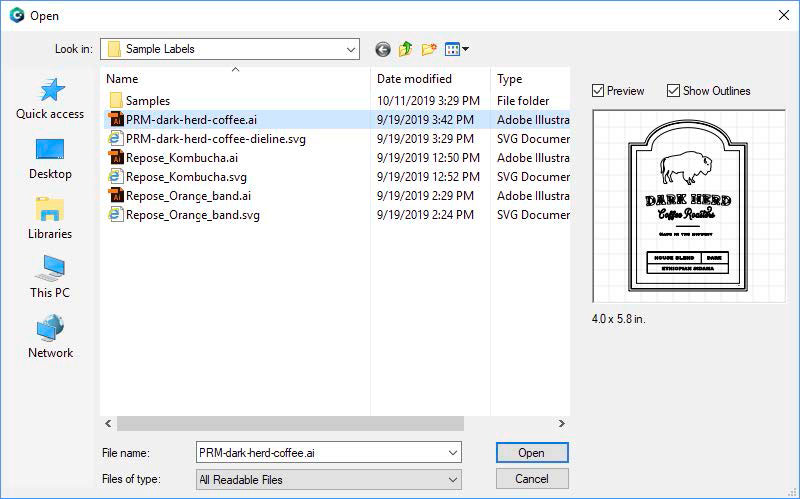Click the File folder type cell
This screenshot has height=499, width=800.
[x=523, y=101]
